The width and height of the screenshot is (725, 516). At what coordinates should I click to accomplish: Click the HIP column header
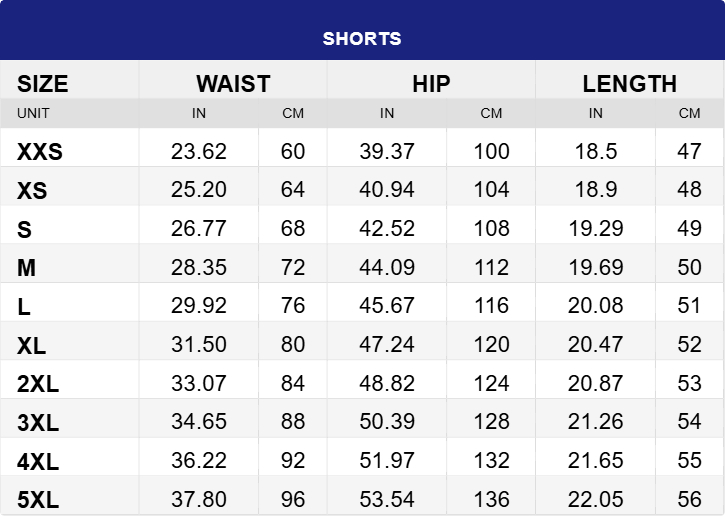(x=431, y=83)
